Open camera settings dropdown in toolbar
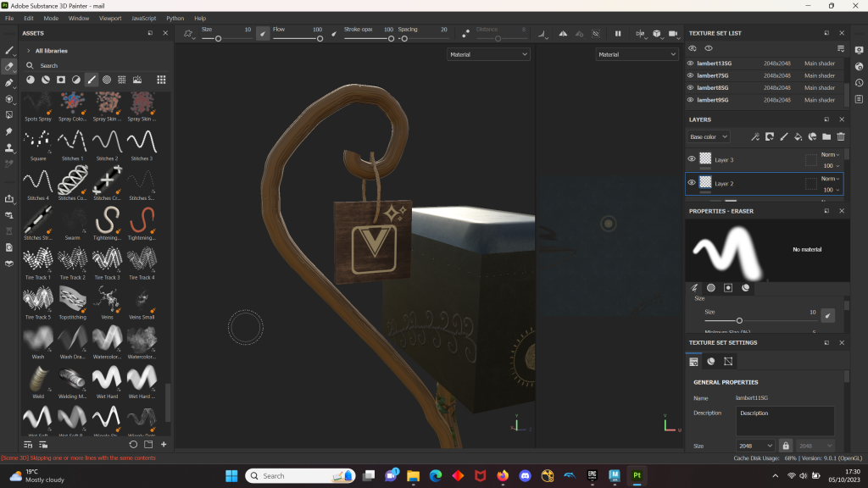This screenshot has width=868, height=488. click(674, 34)
